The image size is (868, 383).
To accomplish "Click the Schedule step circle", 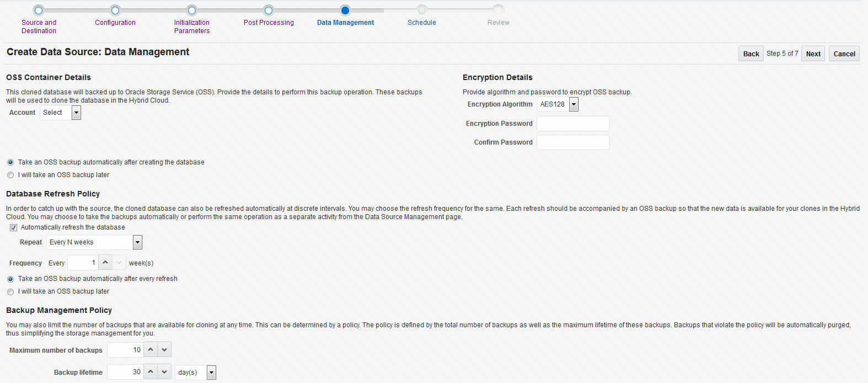I will pos(422,10).
